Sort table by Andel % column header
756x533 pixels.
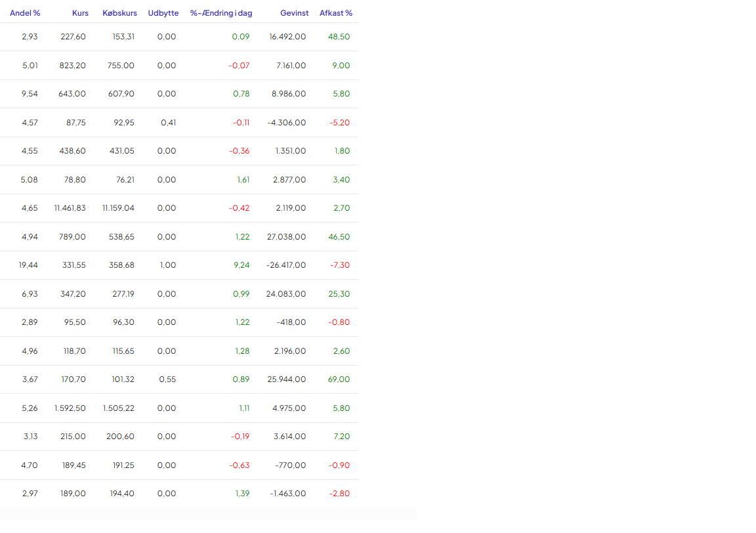tap(24, 13)
